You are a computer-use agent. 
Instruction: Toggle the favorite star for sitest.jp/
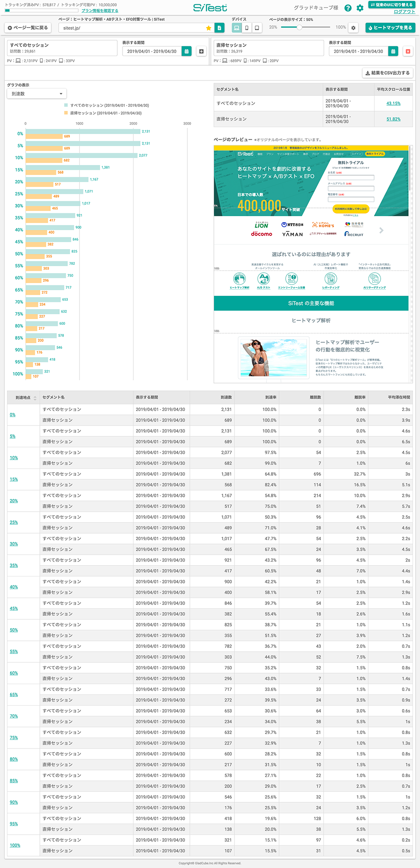(x=209, y=28)
